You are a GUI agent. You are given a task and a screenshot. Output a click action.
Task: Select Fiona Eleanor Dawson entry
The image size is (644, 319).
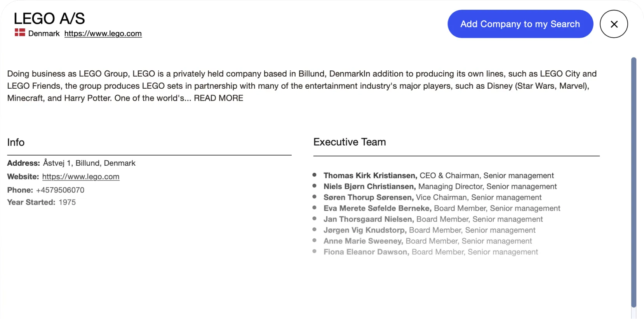tap(431, 252)
